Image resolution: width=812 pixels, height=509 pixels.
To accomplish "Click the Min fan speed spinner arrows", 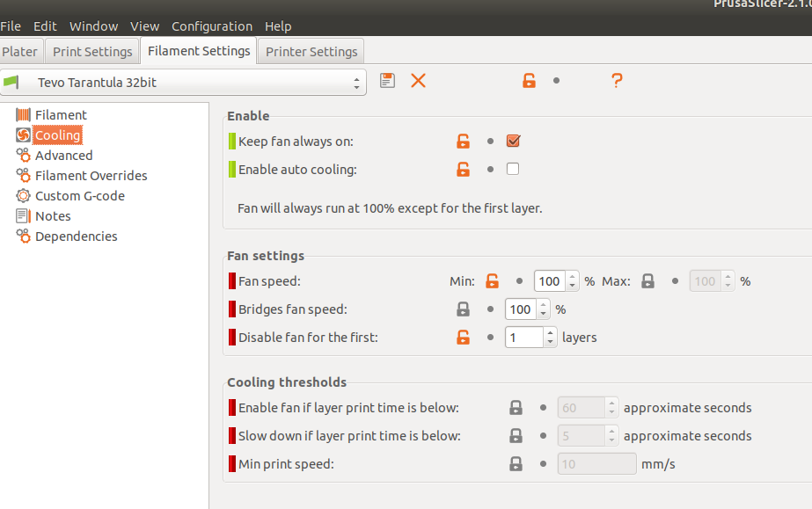I will pos(572,281).
